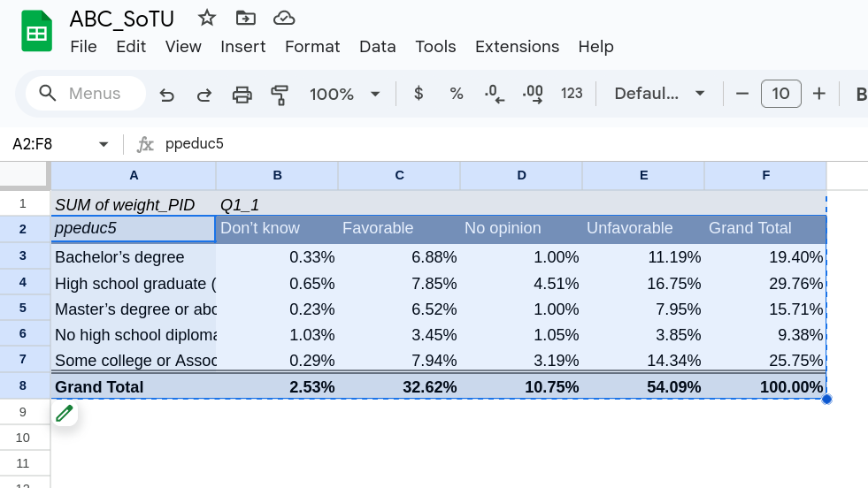Move the document with the folder icon
This screenshot has height=488, width=868.
tap(245, 18)
